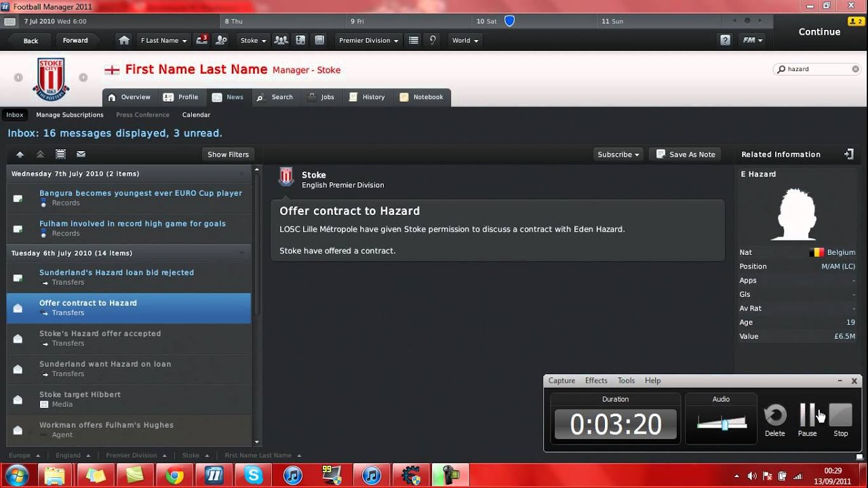The width and height of the screenshot is (868, 488).
Task: Open the Stoke fixtures icon
Action: 319,41
